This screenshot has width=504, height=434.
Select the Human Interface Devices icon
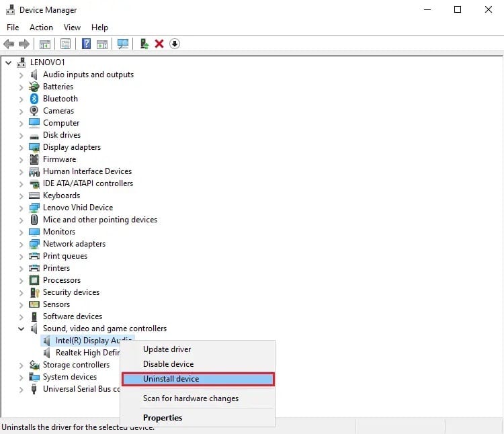point(34,172)
